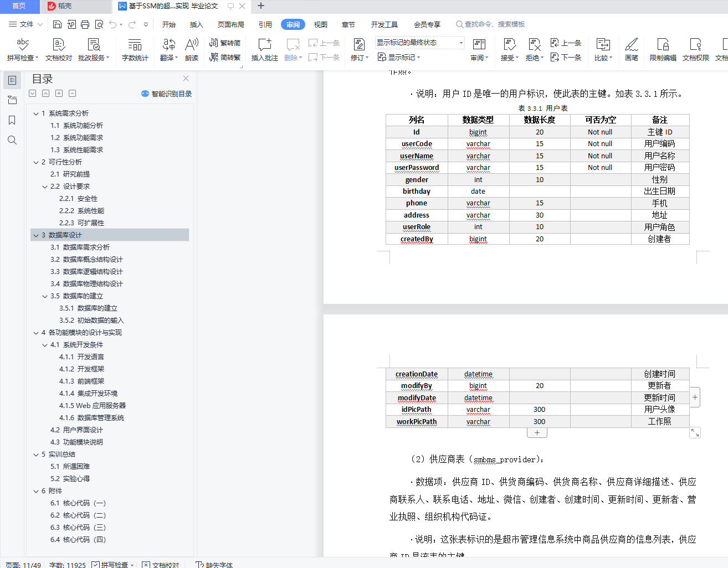This screenshot has width=728, height=568.
Task: Toggle 拼写检查 checkbox in status bar
Action: coord(96,565)
